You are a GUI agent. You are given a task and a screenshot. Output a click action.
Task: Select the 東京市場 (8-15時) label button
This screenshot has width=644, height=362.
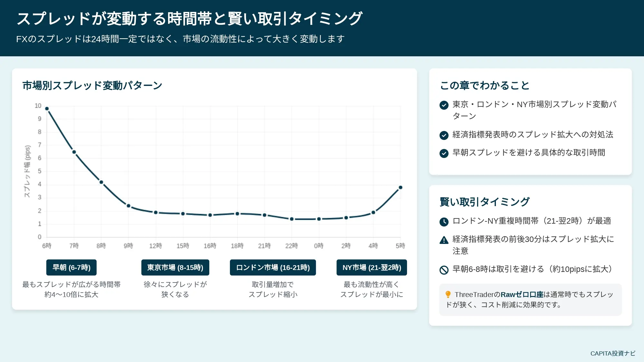pyautogui.click(x=175, y=267)
